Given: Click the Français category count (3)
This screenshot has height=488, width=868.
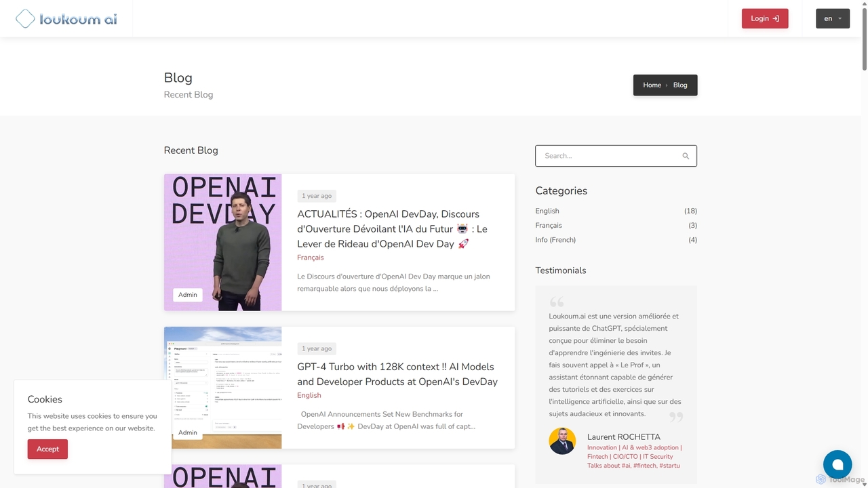Looking at the screenshot, I should click(692, 225).
